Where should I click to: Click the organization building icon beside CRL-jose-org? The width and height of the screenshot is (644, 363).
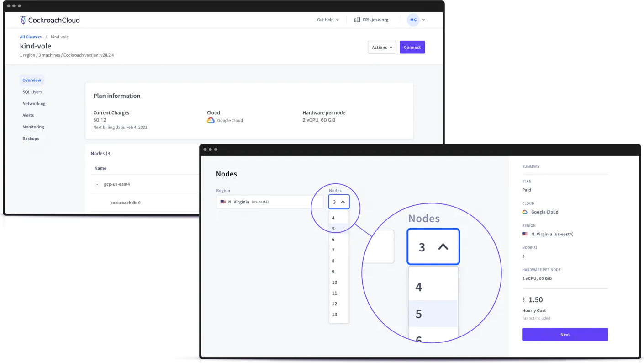[357, 20]
